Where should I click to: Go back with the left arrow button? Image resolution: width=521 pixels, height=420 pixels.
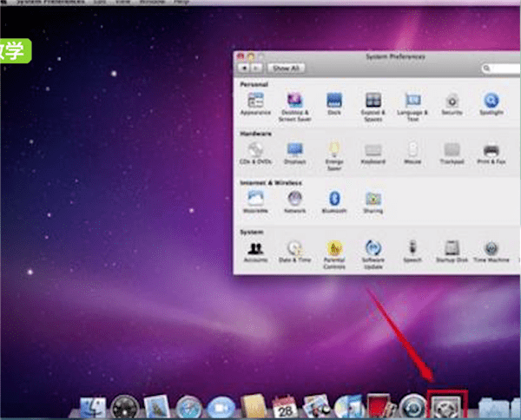point(244,68)
